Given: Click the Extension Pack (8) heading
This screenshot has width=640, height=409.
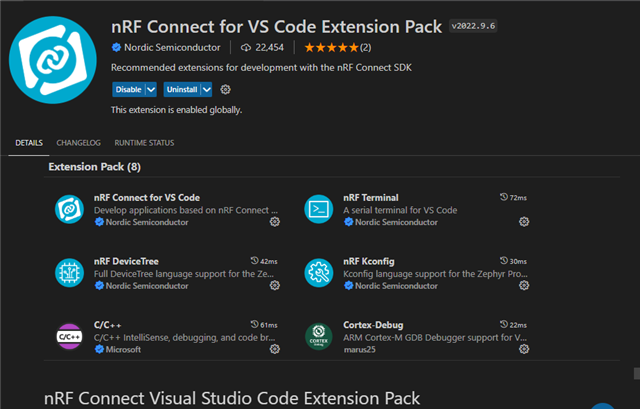Looking at the screenshot, I should coord(94,167).
